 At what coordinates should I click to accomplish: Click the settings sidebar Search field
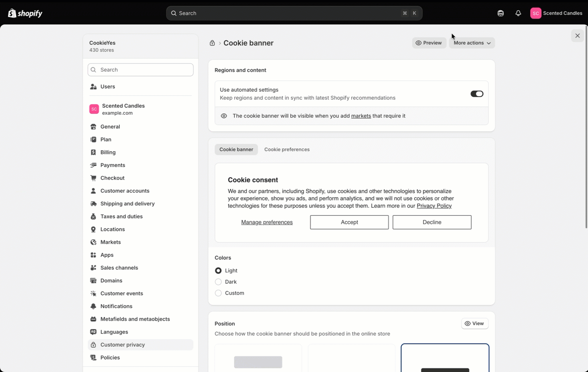pos(141,70)
